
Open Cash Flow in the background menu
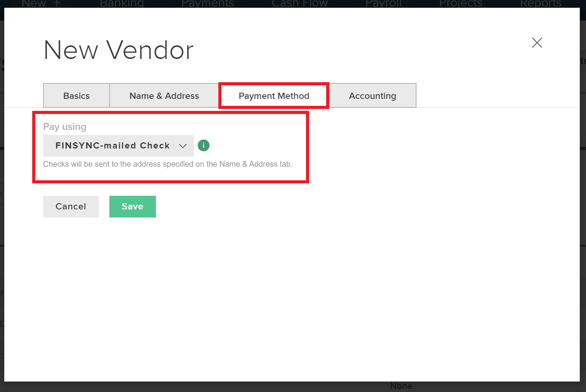(299, 3)
